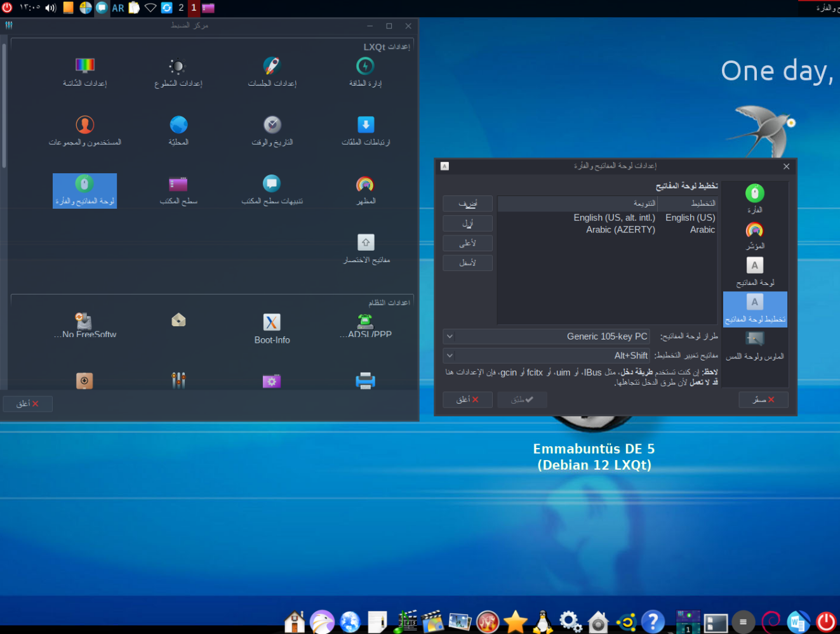This screenshot has width=840, height=634.
Task: Click the Reset (صفّر) button
Action: click(763, 400)
